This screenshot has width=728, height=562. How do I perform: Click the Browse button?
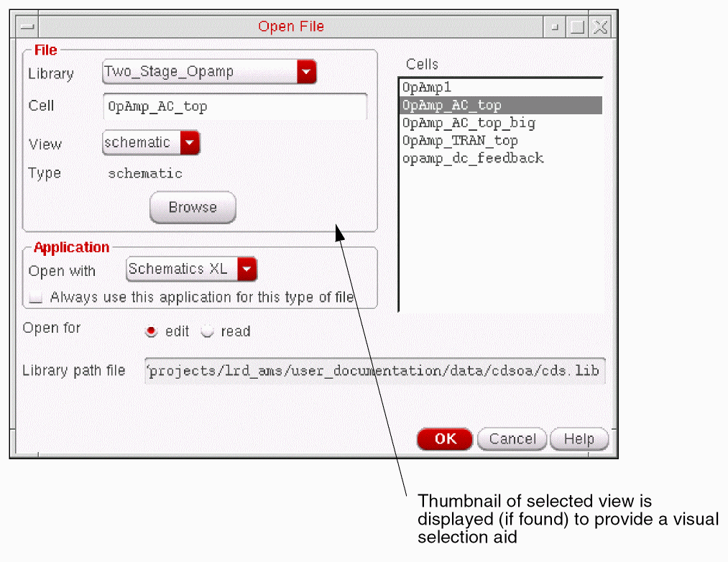193,207
